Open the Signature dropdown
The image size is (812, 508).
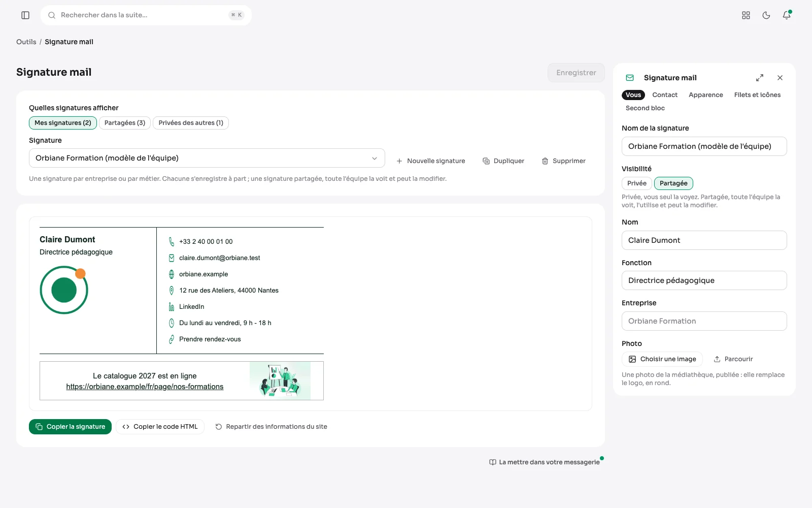tap(207, 158)
